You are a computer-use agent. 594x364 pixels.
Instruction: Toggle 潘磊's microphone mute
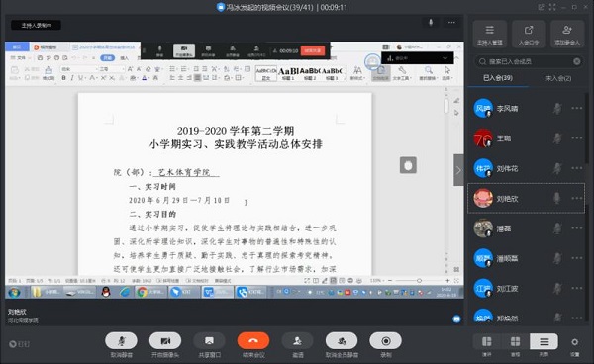[x=556, y=228]
